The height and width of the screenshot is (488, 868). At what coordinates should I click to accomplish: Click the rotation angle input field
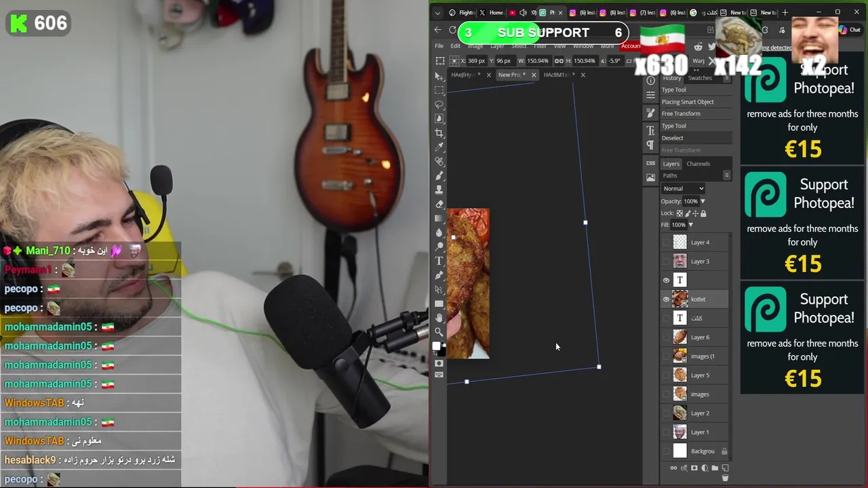[x=614, y=61]
